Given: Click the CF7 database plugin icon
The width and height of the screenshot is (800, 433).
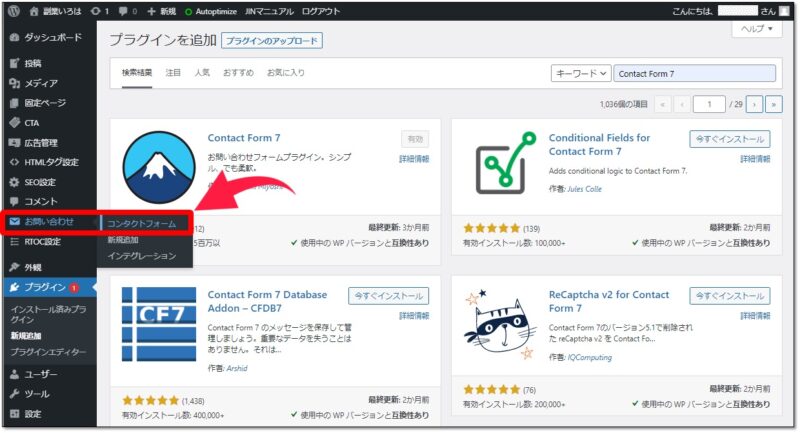Looking at the screenshot, I should (159, 324).
